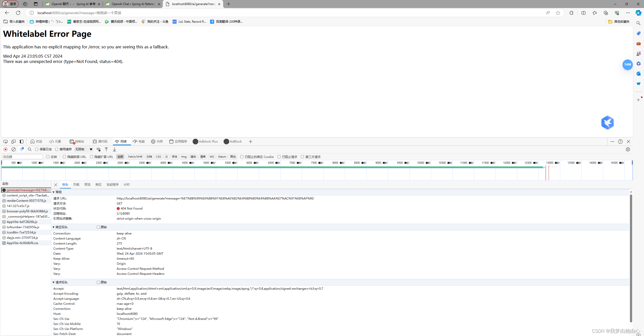Click the inspect element picker icon
Image resolution: width=644 pixels, height=336 pixels.
(x=6, y=142)
